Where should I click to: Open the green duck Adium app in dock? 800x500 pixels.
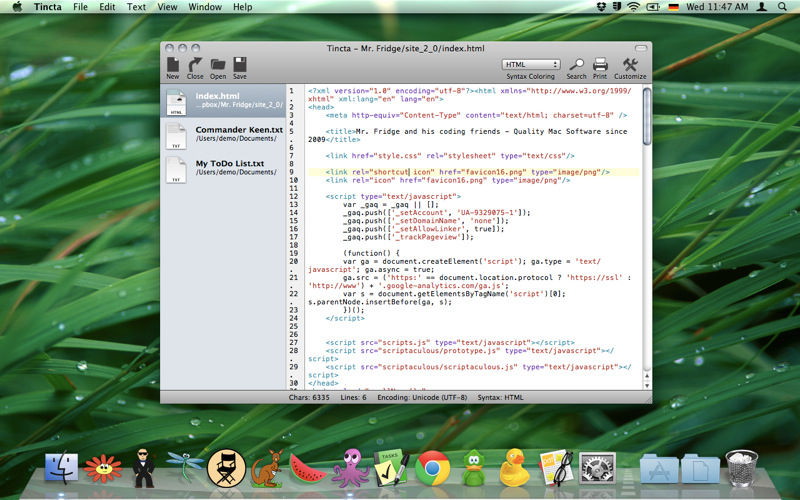[x=473, y=468]
